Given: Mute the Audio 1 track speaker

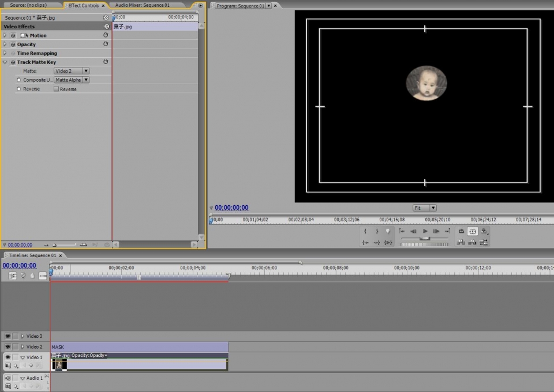Looking at the screenshot, I should coord(8,378).
